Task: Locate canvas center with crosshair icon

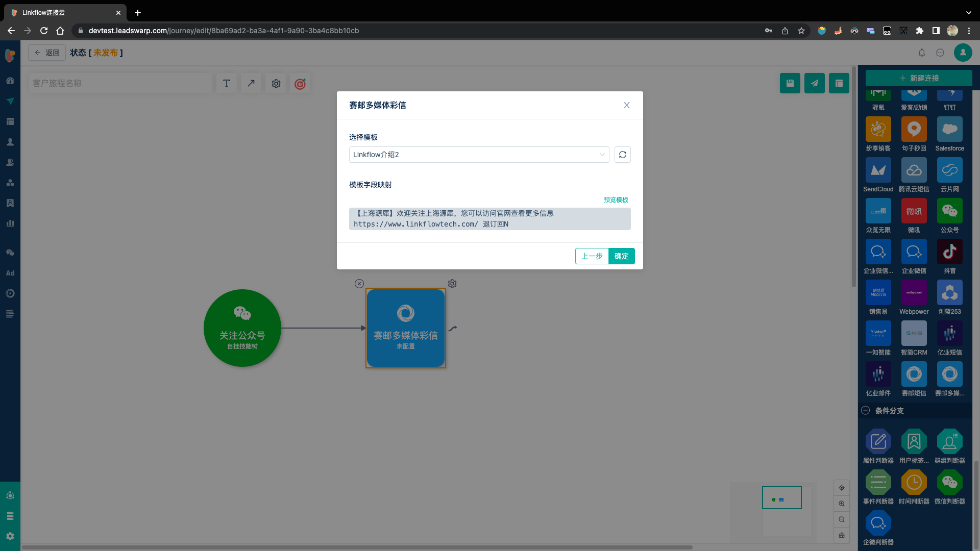Action: (x=841, y=488)
